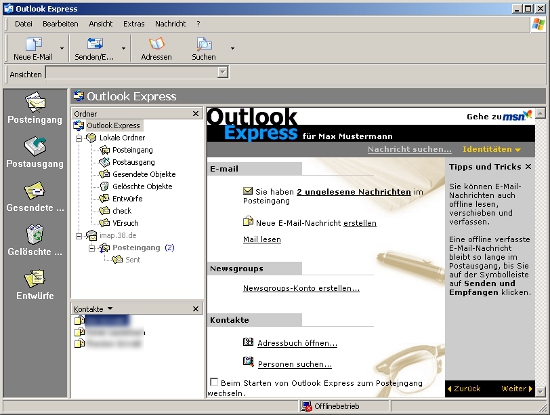Select the check folder in the tree

click(x=122, y=211)
